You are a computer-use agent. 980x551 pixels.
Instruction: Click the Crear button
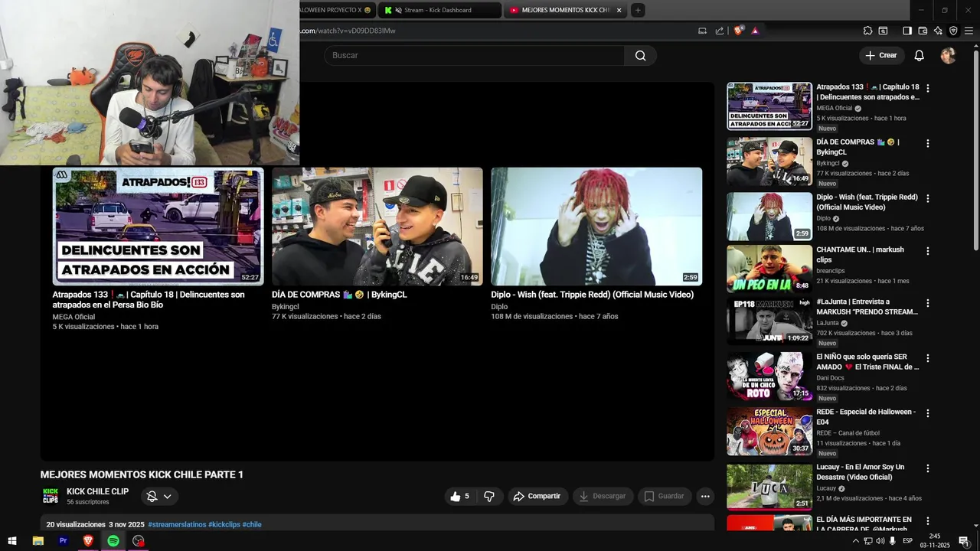pyautogui.click(x=881, y=55)
